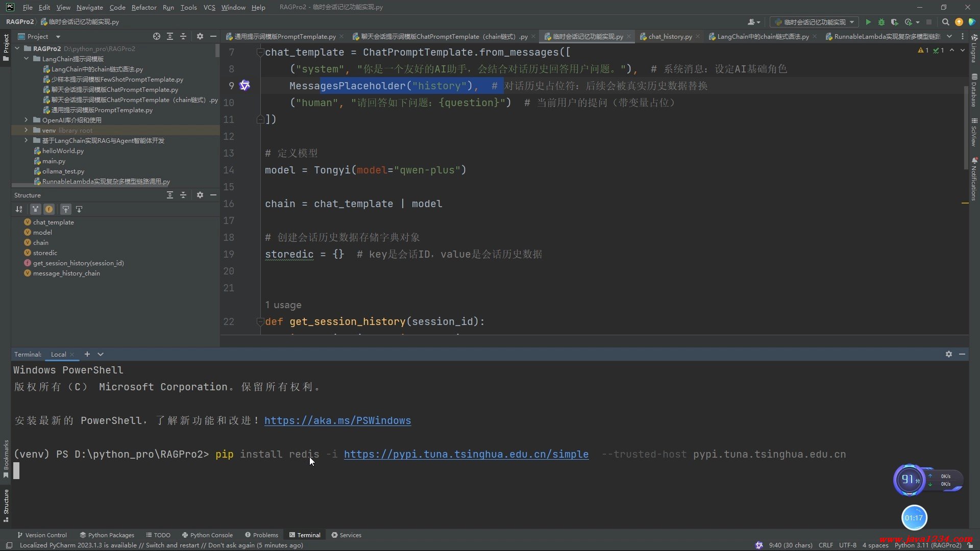Click gutter icon on line 9

coord(245,85)
